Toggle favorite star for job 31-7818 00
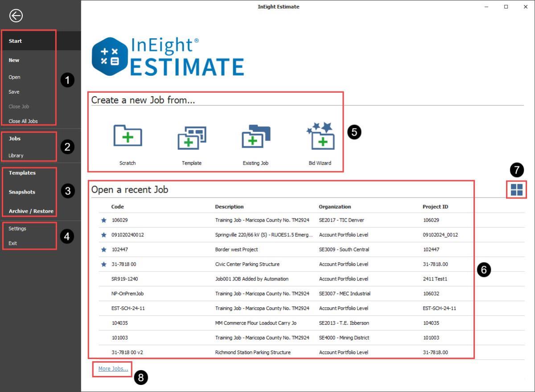The height and width of the screenshot is (392, 535). 104,264
